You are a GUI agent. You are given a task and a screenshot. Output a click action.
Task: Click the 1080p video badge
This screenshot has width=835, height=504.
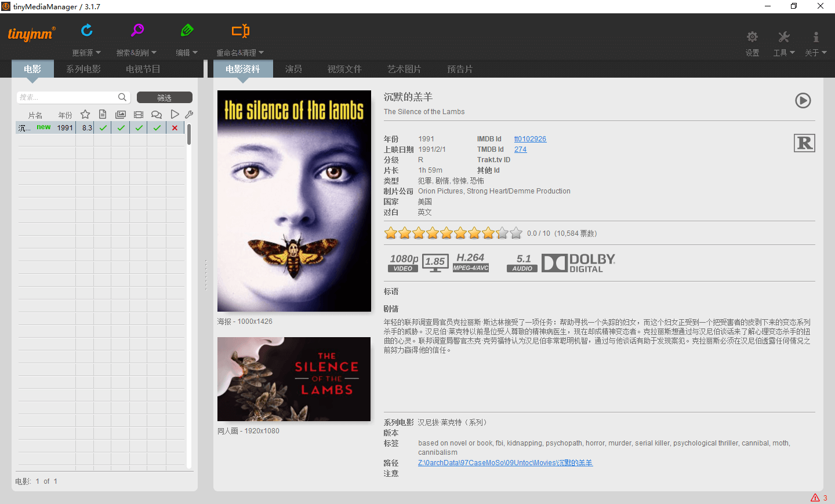403,263
